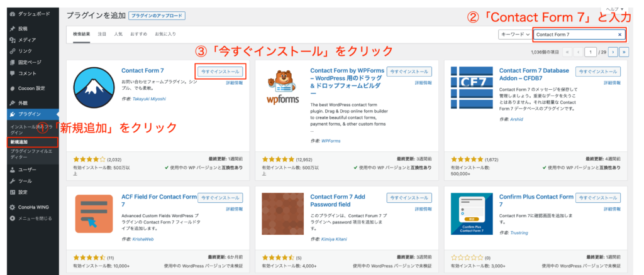Open author link Takayuki Miyoshi

[149, 99]
